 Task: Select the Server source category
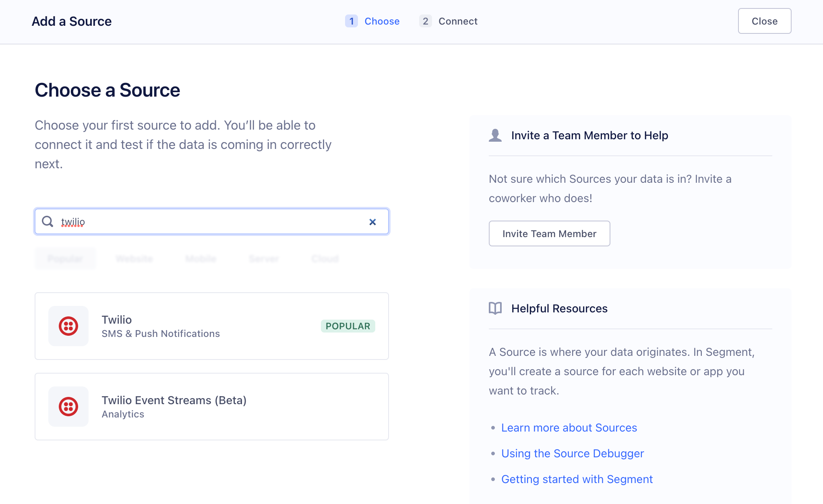(264, 258)
